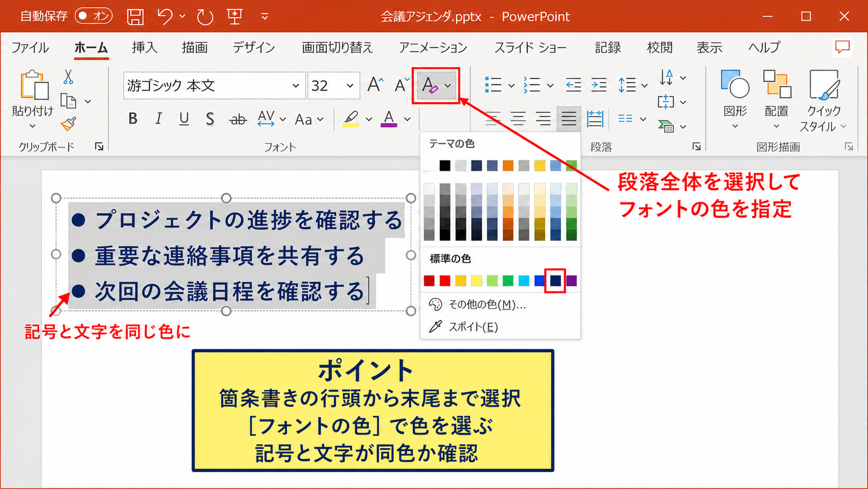Click the text shadow S icon
The image size is (868, 489).
click(x=210, y=119)
